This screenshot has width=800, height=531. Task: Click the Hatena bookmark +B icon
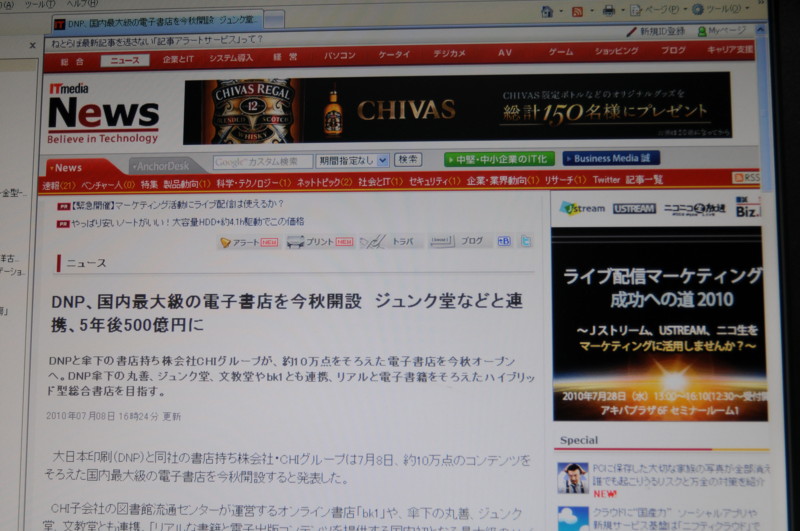coord(504,241)
